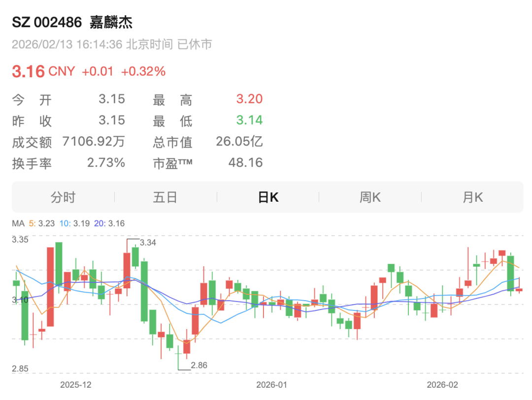Switch to the 分时 chart tab
Image resolution: width=532 pixels, height=400 pixels.
pyautogui.click(x=63, y=197)
